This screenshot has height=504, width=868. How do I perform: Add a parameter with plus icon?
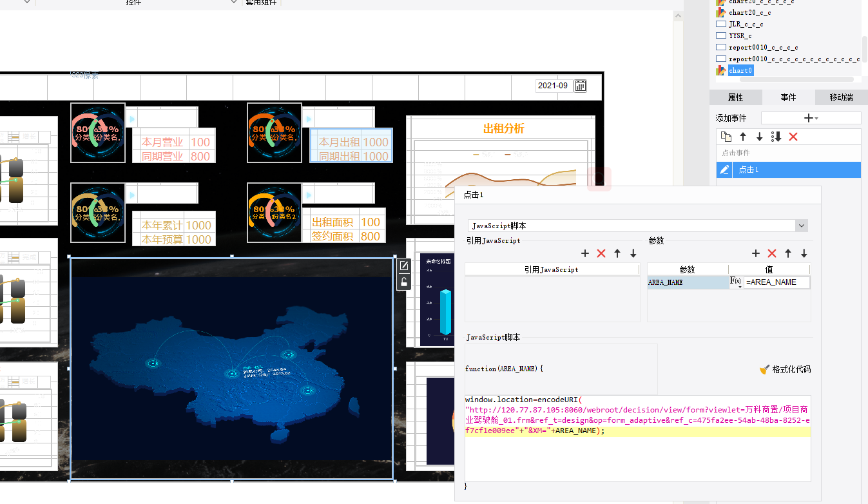[x=756, y=254]
